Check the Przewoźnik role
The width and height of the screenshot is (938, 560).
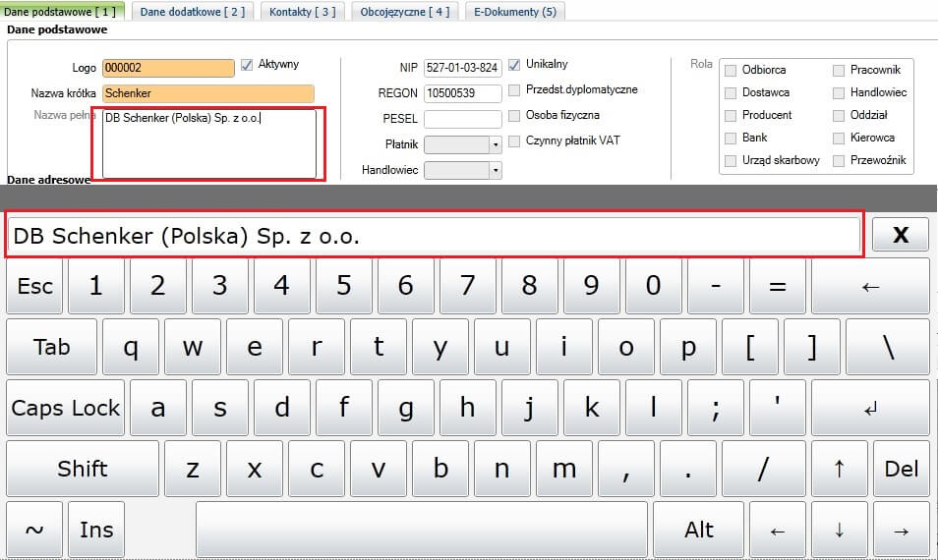point(839,161)
